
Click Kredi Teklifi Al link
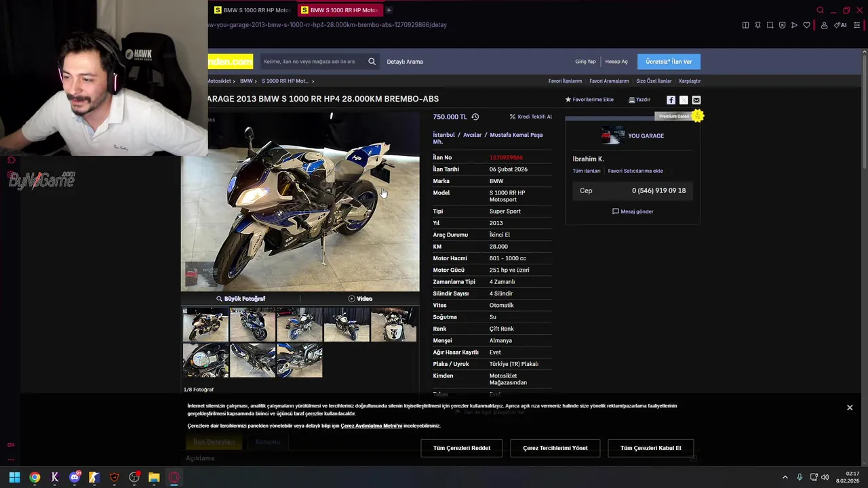[x=530, y=117]
